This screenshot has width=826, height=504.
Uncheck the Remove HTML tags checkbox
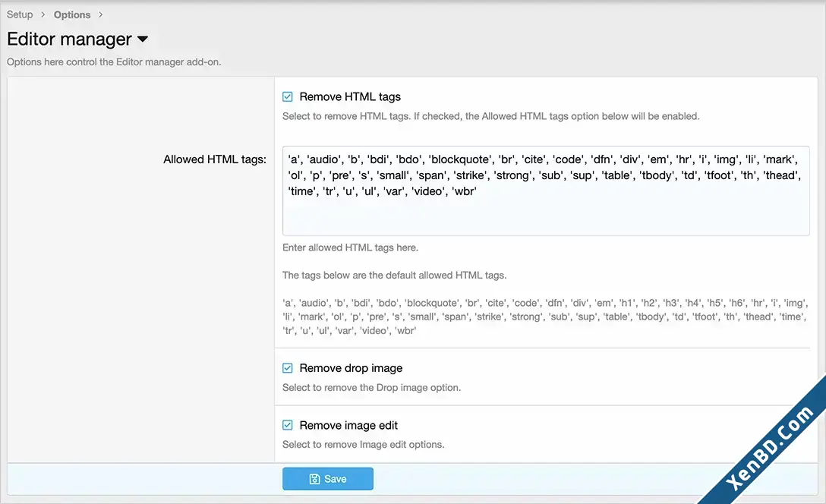click(x=287, y=96)
